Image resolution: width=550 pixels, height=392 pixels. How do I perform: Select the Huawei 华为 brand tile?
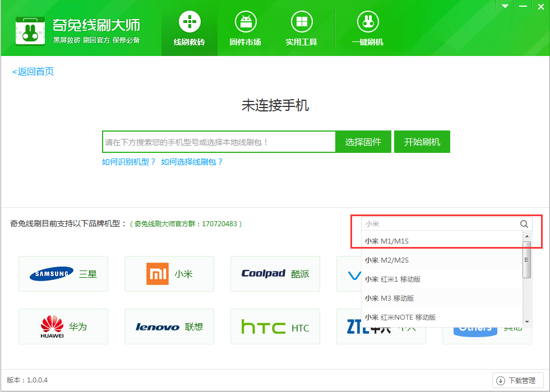click(63, 326)
